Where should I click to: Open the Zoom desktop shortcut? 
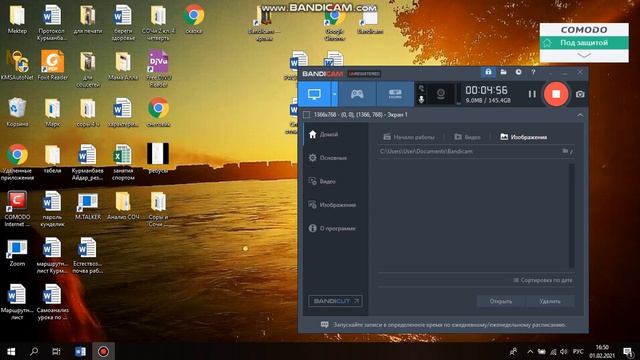coord(17,253)
